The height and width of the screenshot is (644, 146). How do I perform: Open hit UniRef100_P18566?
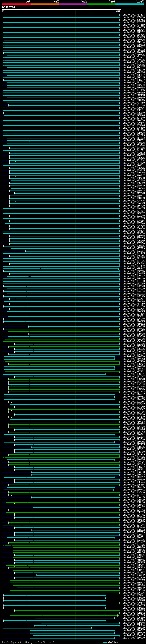pos(134,560)
